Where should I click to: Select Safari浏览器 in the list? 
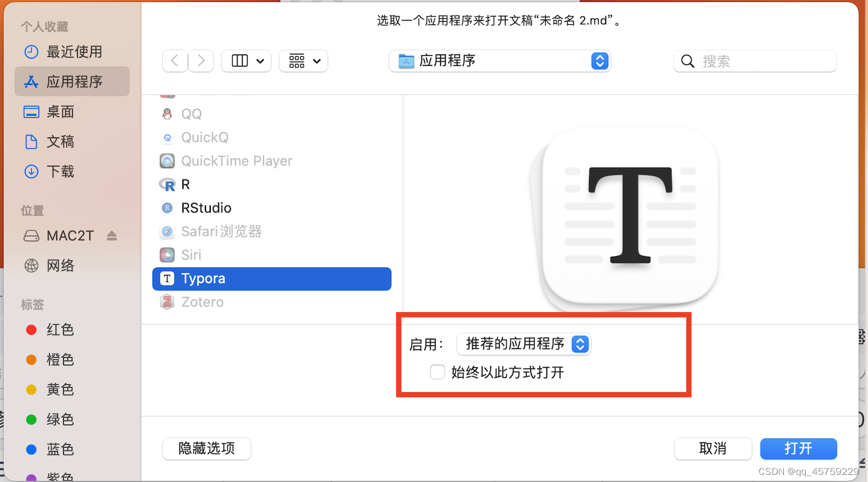(x=272, y=232)
